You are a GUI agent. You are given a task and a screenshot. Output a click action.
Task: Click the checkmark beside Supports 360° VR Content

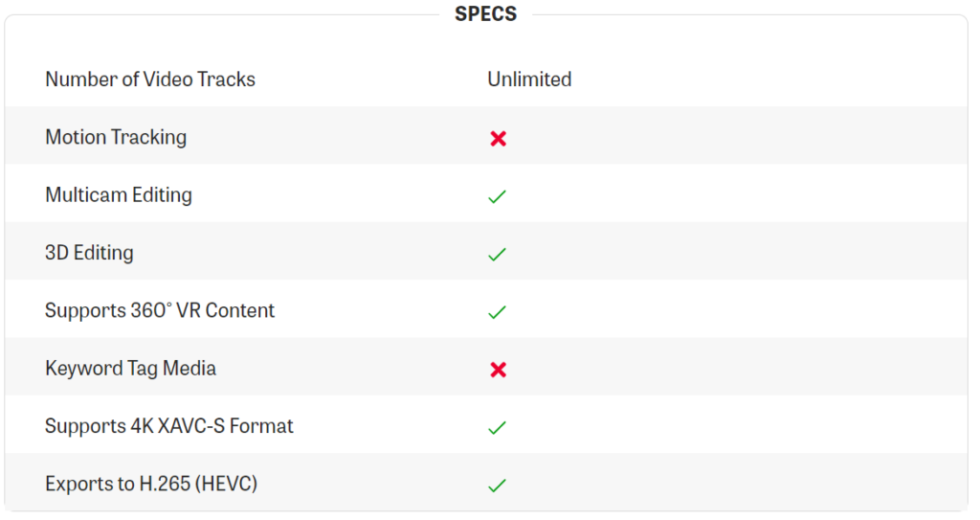[x=497, y=311]
